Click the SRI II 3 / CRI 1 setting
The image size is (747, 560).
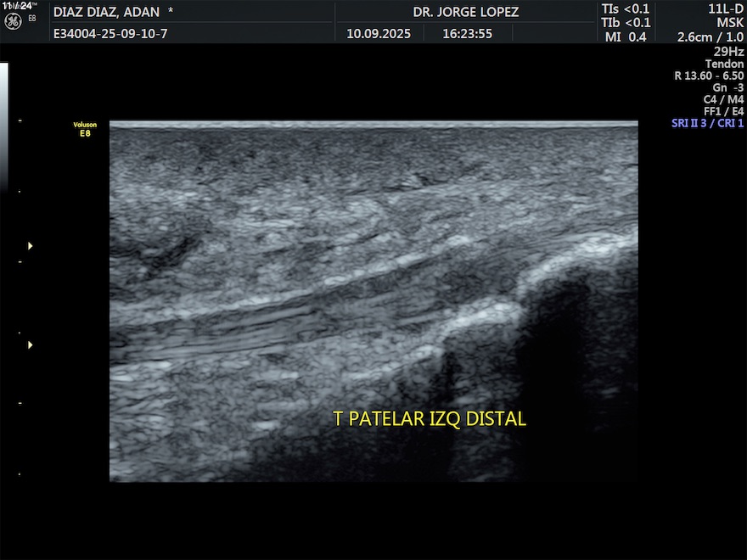707,123
